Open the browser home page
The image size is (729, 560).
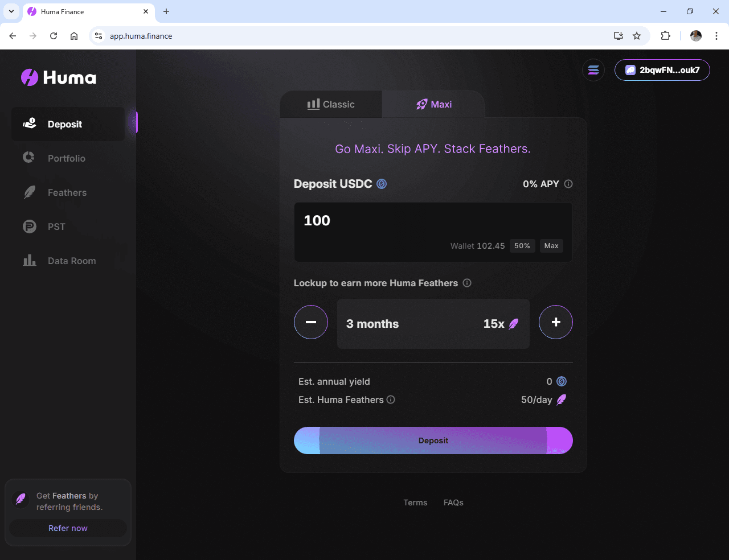pos(74,36)
